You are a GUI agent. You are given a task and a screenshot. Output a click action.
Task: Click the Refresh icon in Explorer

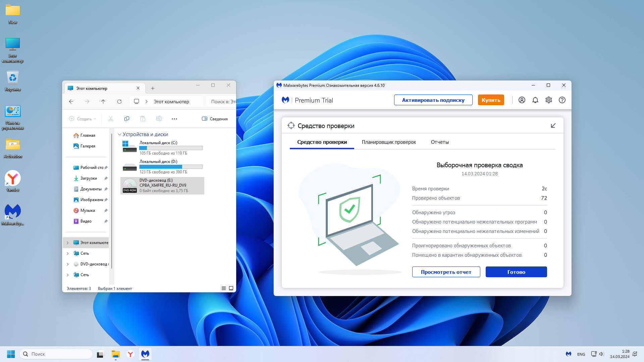119,102
